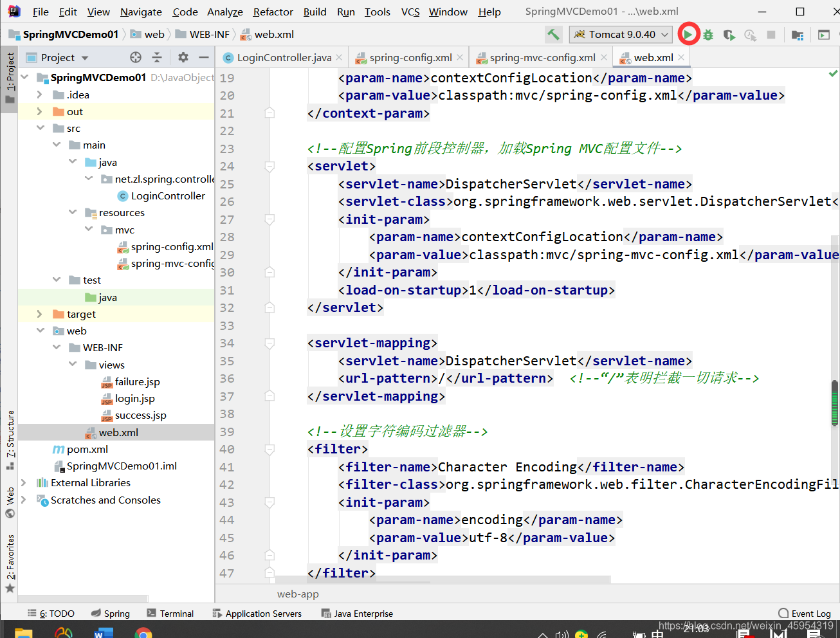The width and height of the screenshot is (840, 638).
Task: Open the Web side tool window
Action: pyautogui.click(x=10, y=502)
